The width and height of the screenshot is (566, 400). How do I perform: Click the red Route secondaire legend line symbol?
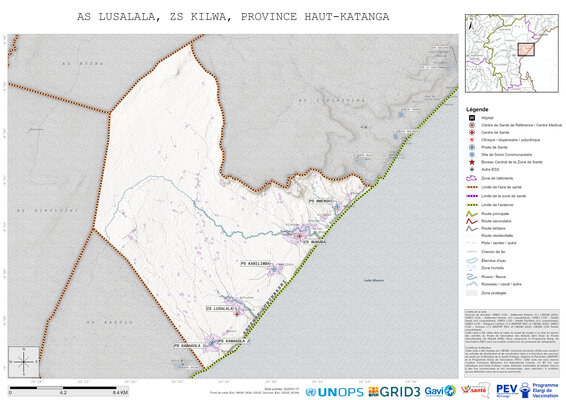(472, 221)
